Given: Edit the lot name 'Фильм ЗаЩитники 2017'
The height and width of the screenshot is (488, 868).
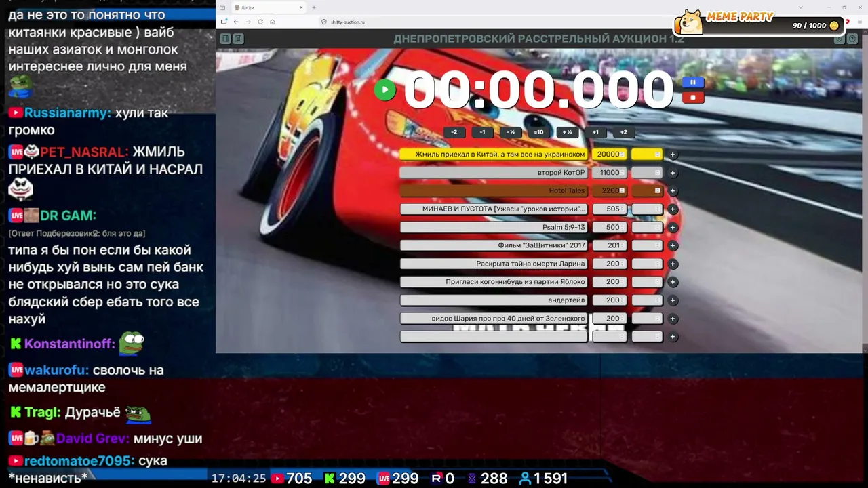Looking at the screenshot, I should coord(494,245).
